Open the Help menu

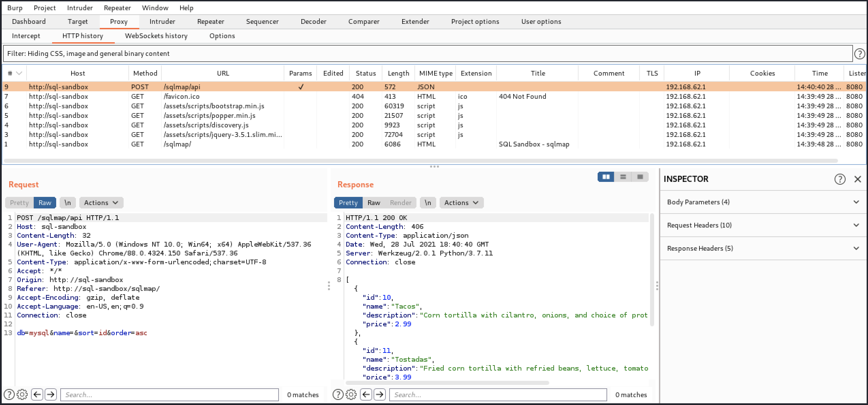click(186, 8)
